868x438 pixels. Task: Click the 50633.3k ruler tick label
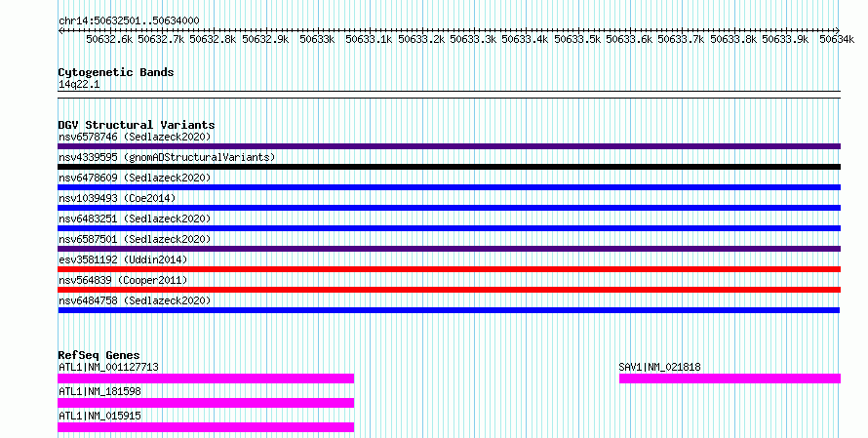pos(473,39)
